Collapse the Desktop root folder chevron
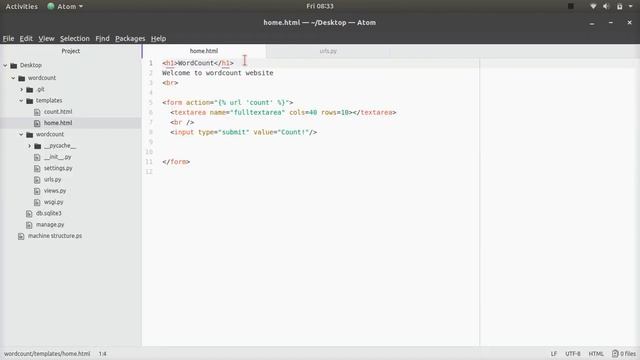The width and height of the screenshot is (640, 360). pyautogui.click(x=5, y=65)
